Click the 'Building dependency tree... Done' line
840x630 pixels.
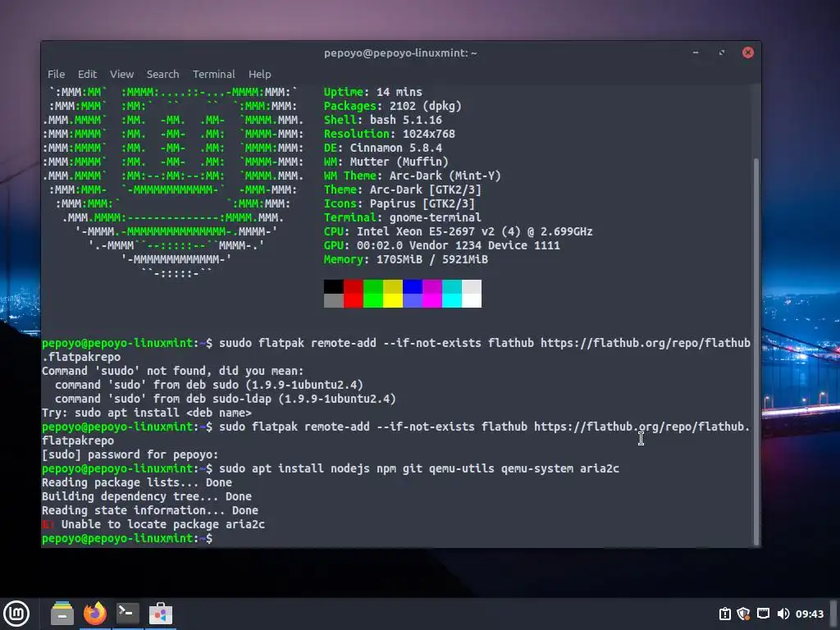[x=147, y=496]
